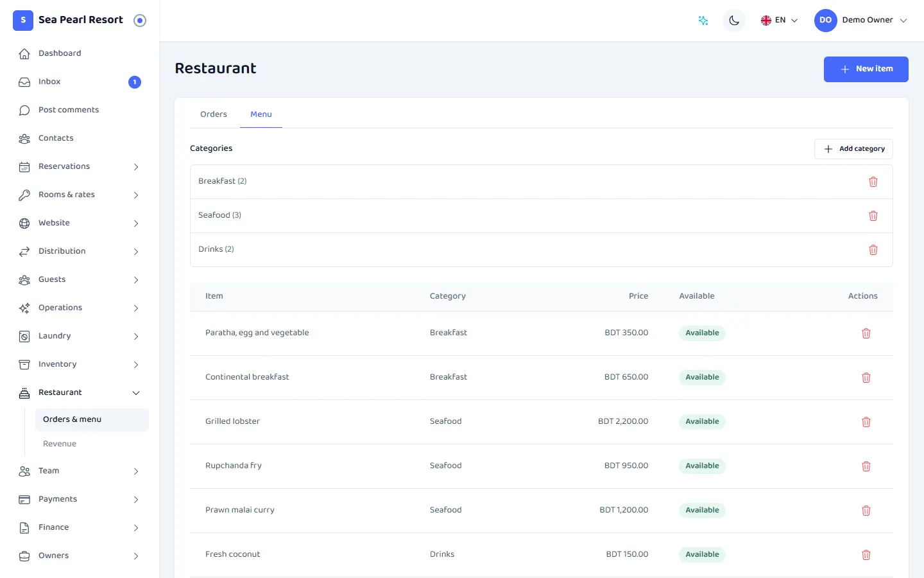Delete the Grilled lobster item
This screenshot has height=578, width=924.
coord(866,422)
